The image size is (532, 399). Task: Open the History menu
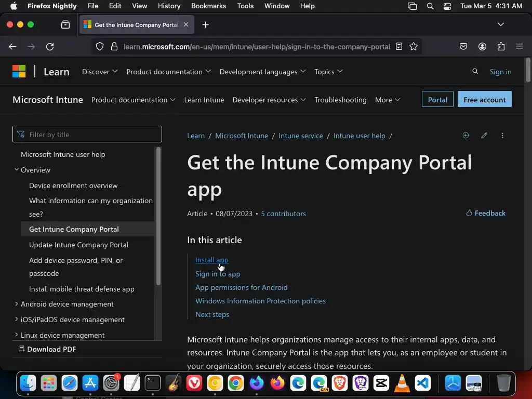(x=169, y=6)
